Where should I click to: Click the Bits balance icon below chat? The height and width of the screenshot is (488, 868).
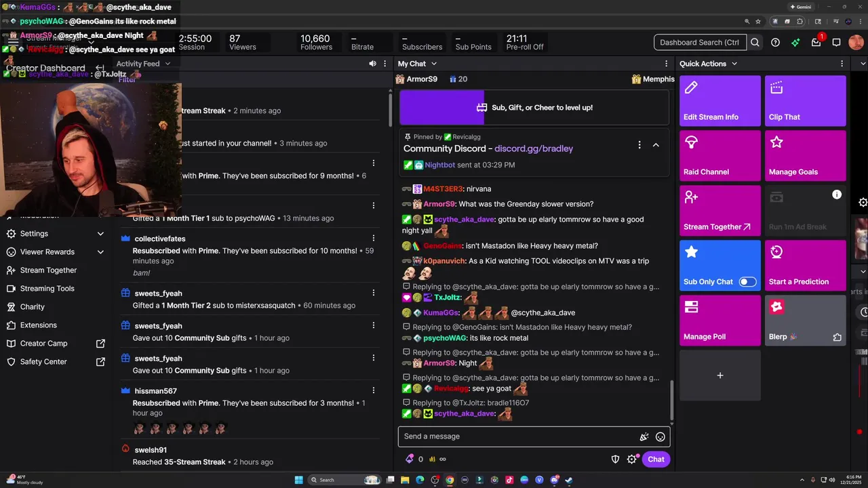point(410,459)
